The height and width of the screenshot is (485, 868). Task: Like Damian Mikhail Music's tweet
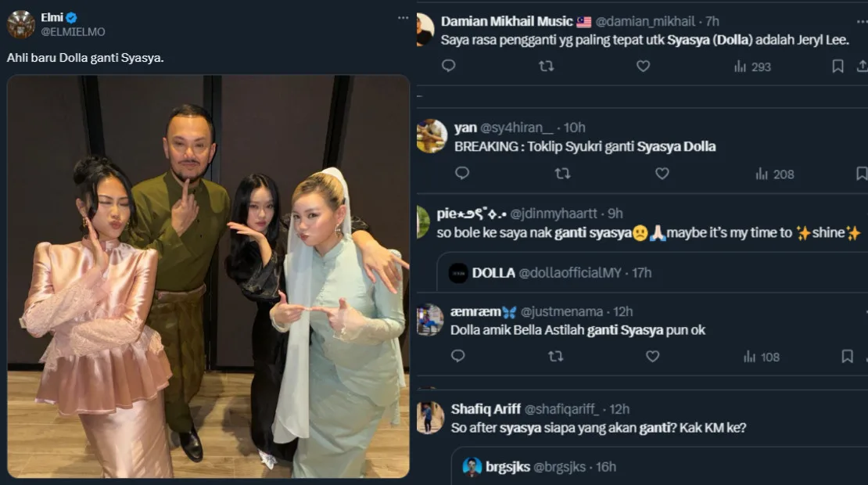(643, 66)
